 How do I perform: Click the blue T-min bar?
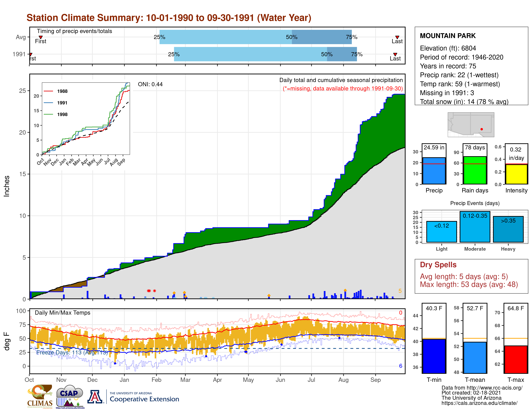coord(434,356)
